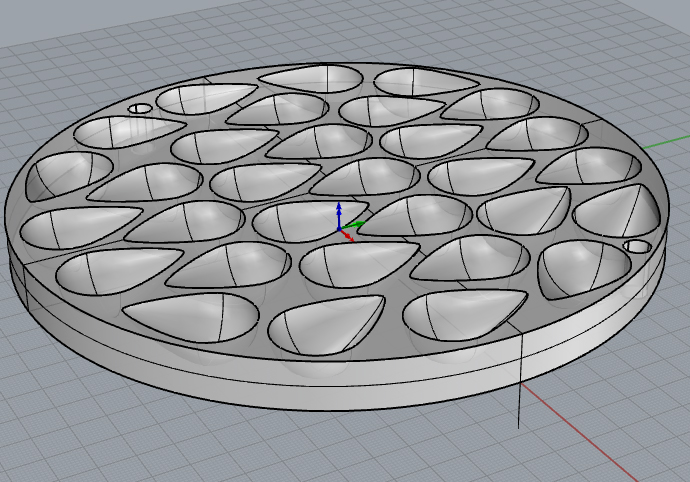
Task: Select the small round hole at upper left
Action: click(141, 107)
